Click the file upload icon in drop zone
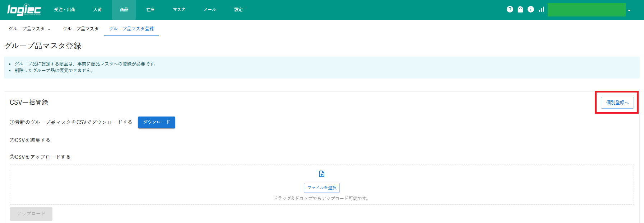This screenshot has width=644, height=223. pyautogui.click(x=321, y=174)
